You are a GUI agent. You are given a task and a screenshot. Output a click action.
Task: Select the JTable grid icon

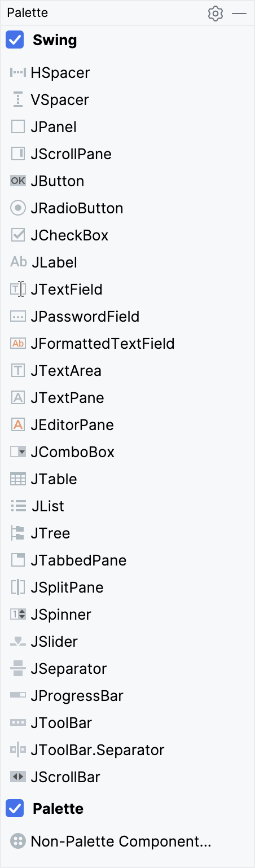click(18, 479)
